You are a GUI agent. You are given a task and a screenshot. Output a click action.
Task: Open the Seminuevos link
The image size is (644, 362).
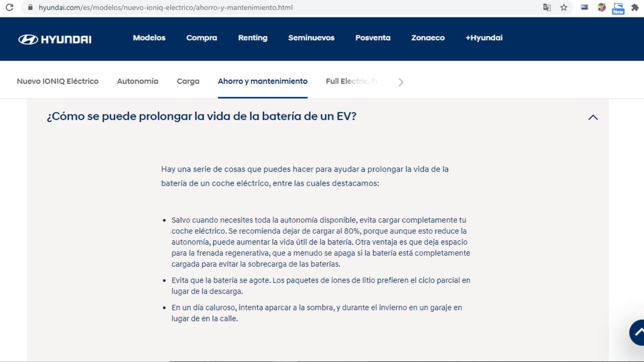click(311, 38)
